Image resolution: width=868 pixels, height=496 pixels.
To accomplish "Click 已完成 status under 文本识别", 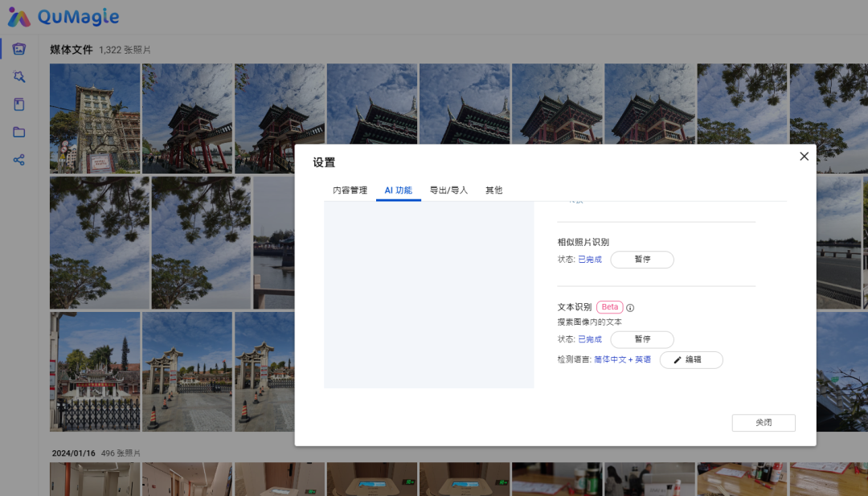I will (590, 338).
